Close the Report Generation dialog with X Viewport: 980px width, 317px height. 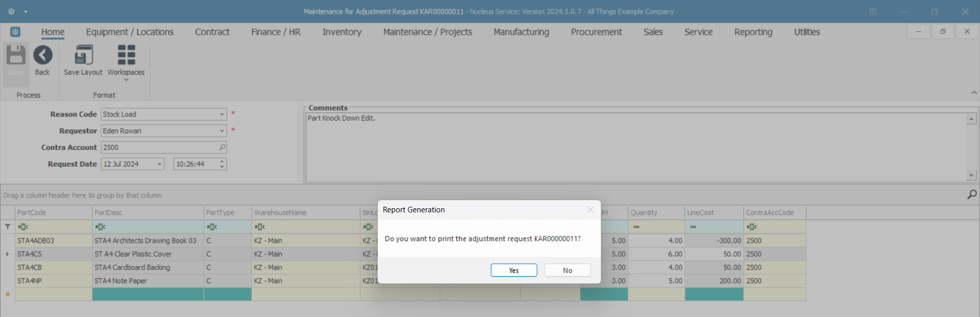pyautogui.click(x=591, y=210)
